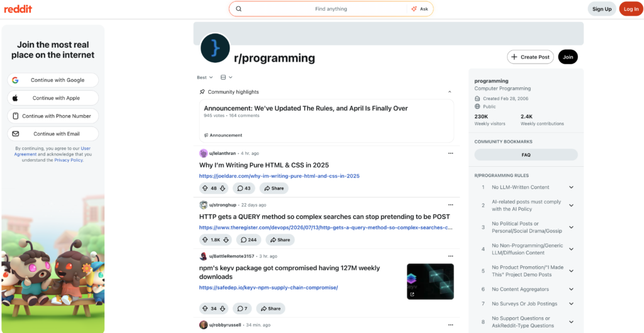Open the pinned Announcement rules update post
This screenshot has height=333, width=644.
point(326,121)
